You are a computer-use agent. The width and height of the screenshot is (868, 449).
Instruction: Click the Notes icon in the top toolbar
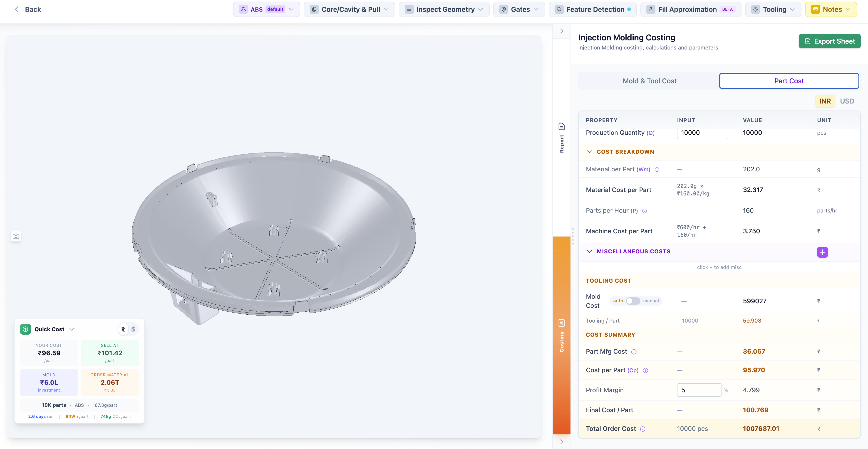point(816,9)
